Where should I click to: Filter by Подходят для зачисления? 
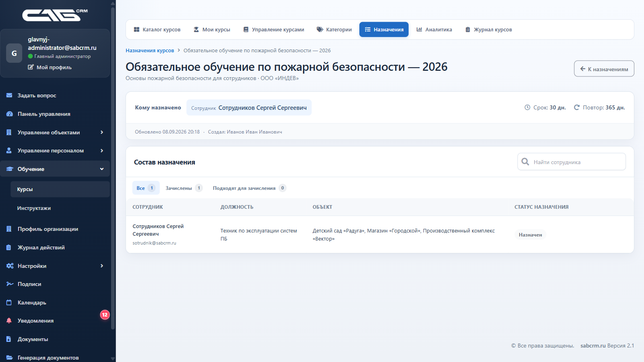click(250, 188)
